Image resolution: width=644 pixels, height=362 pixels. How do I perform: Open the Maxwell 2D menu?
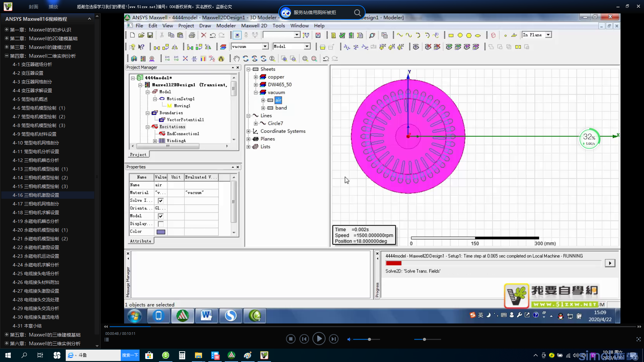tap(254, 26)
